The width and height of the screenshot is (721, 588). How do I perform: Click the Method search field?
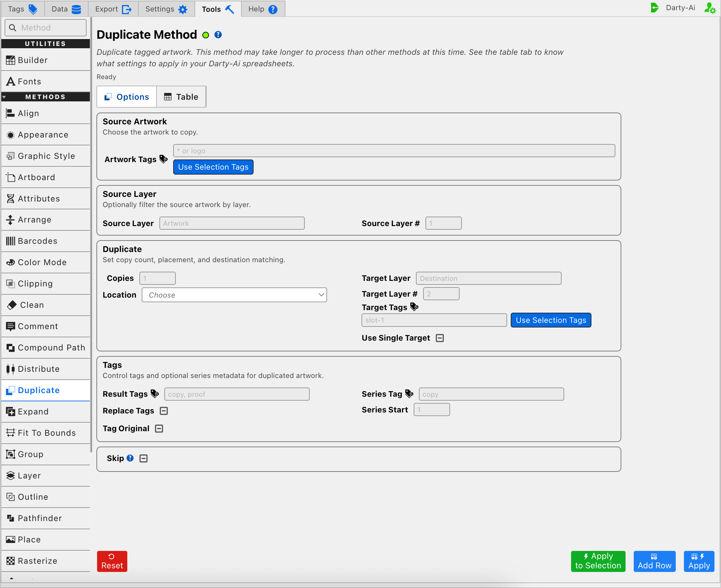(46, 28)
